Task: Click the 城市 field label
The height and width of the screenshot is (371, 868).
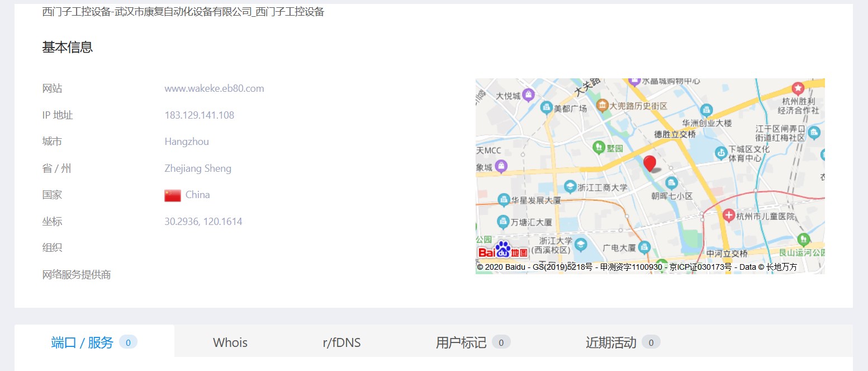Action: click(x=53, y=142)
